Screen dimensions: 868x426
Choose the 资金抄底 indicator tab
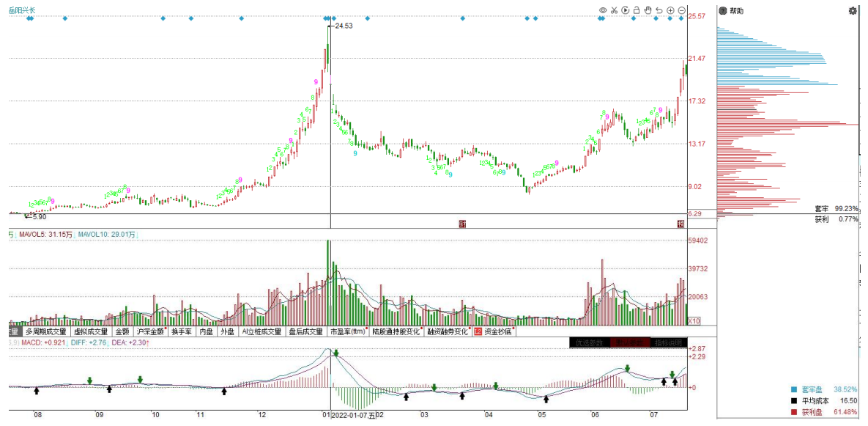[497, 331]
